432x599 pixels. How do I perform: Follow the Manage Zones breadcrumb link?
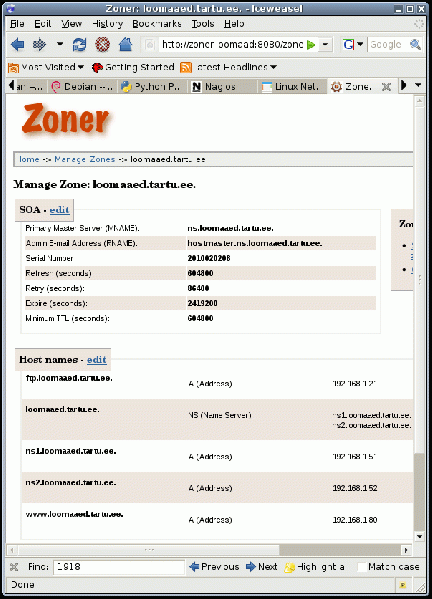click(x=84, y=159)
